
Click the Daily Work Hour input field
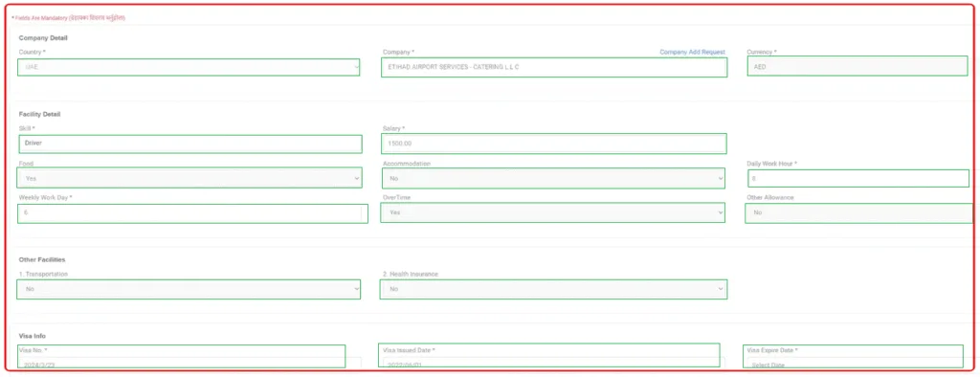pos(858,179)
